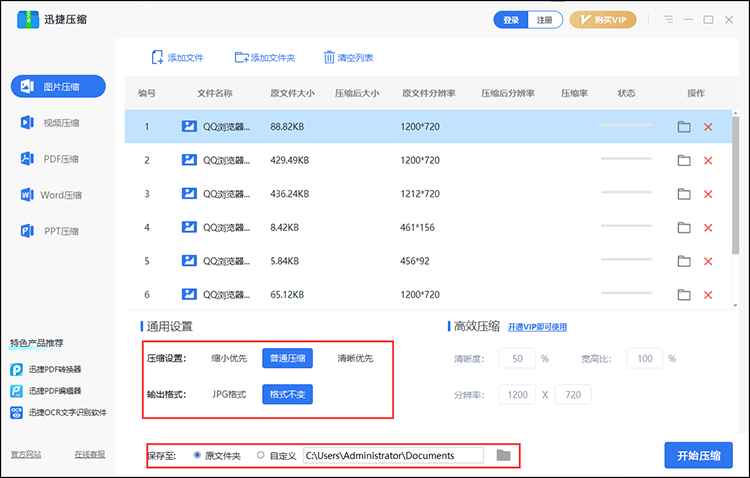The height and width of the screenshot is (478, 750).
Task: Open the 开通VIP即可使用 link
Action: 537,327
